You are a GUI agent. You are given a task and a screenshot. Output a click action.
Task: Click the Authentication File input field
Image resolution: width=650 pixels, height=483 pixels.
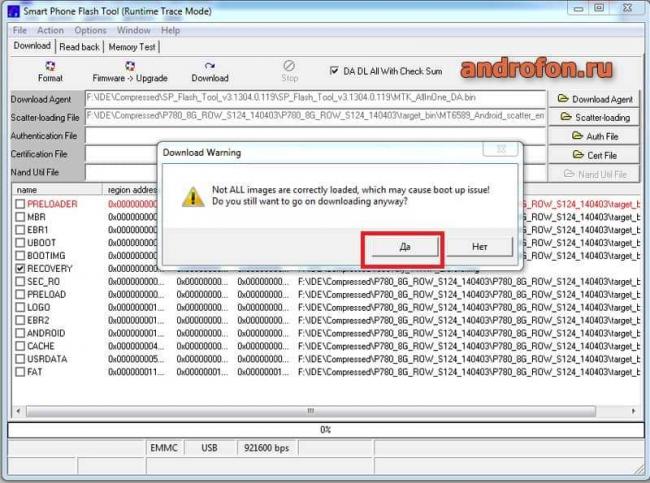[315, 135]
